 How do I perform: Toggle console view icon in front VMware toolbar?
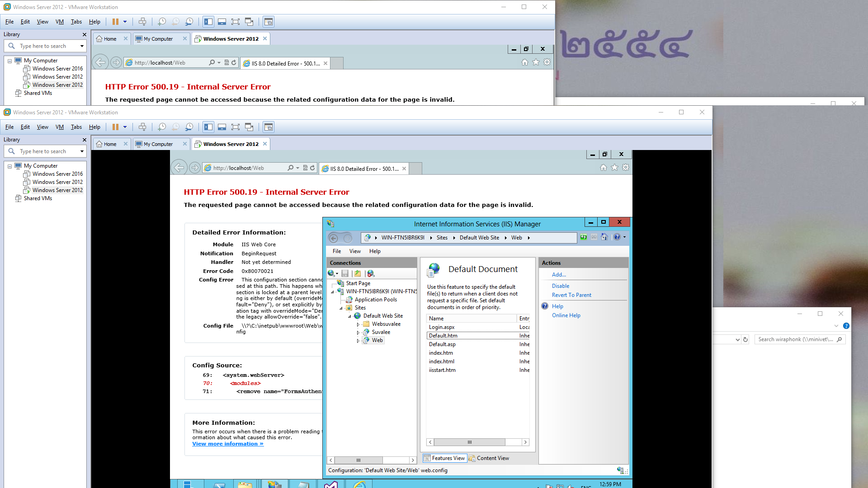[x=269, y=127]
